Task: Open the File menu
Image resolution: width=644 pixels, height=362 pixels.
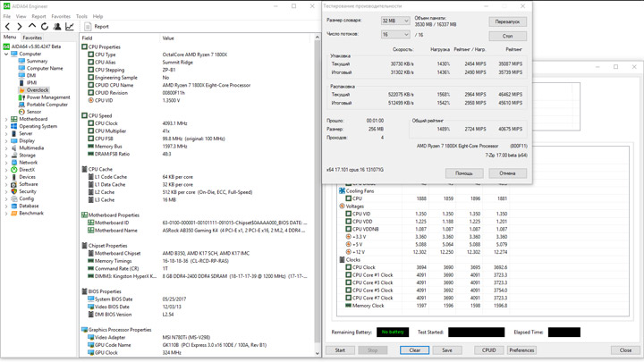Action: (x=7, y=16)
